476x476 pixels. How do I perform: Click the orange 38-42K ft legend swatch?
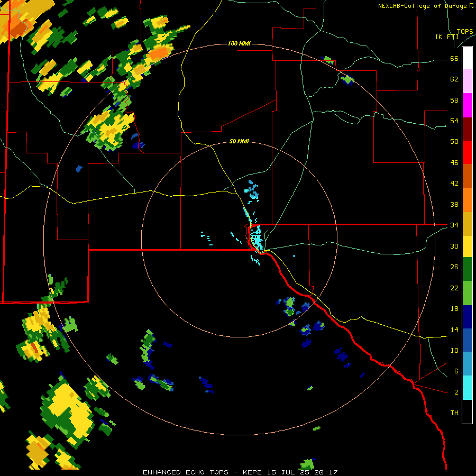(467, 200)
